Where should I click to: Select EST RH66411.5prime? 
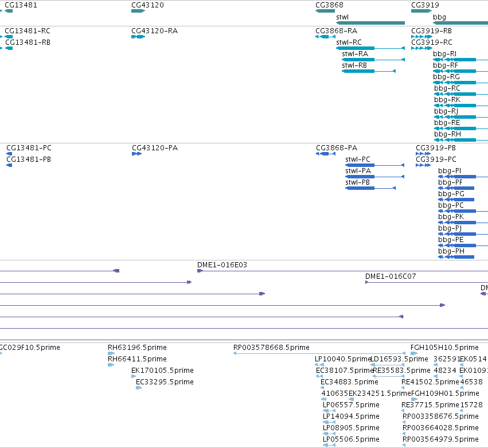click(111, 365)
